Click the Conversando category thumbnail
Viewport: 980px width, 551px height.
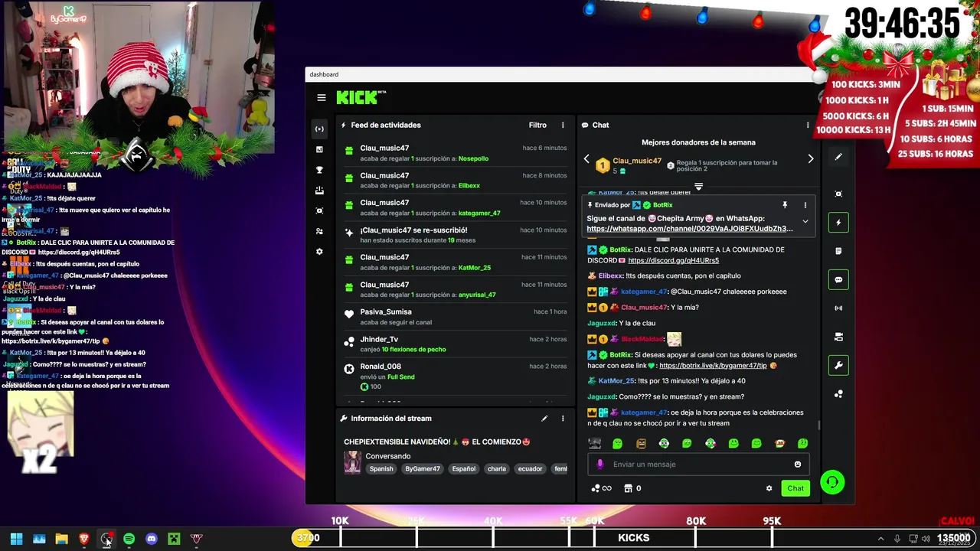coord(352,462)
